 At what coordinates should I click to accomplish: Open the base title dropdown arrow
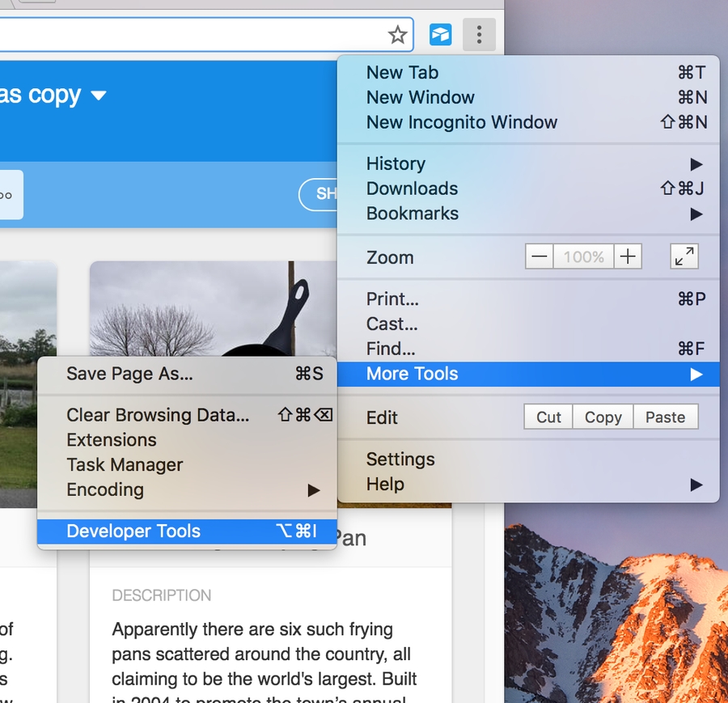(99, 95)
